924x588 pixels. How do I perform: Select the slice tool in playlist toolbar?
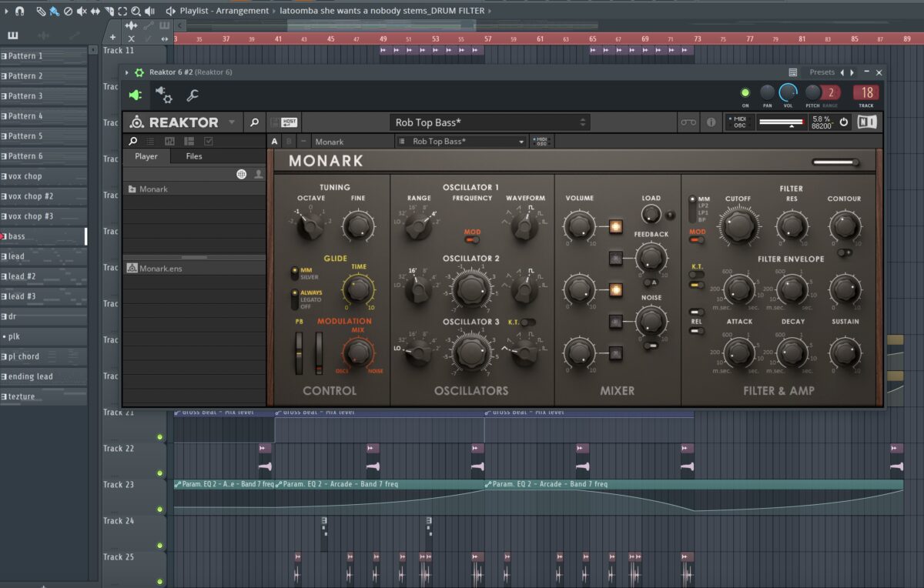coord(109,11)
